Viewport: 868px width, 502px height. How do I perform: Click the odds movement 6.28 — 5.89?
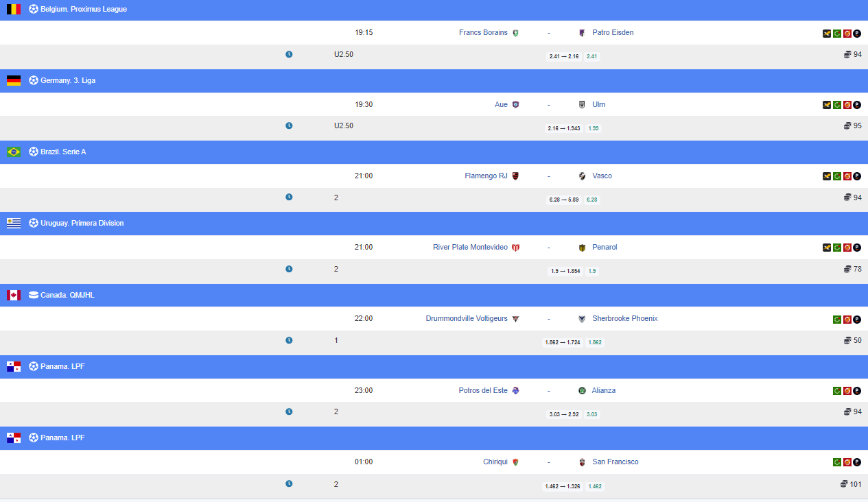click(564, 200)
